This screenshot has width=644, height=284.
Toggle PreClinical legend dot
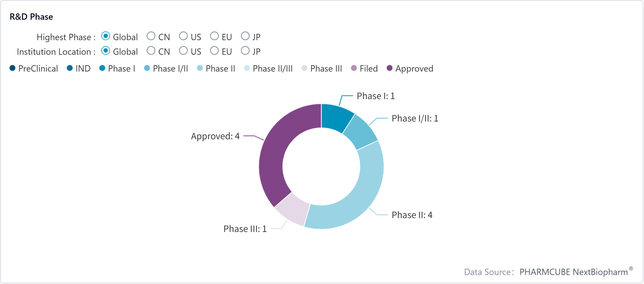click(12, 68)
